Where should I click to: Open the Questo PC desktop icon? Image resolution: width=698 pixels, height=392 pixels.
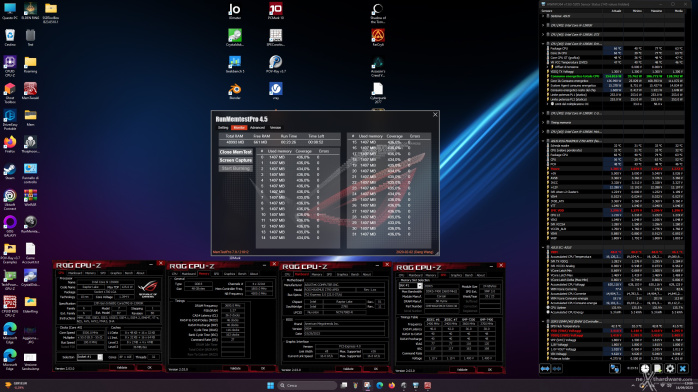coord(10,11)
